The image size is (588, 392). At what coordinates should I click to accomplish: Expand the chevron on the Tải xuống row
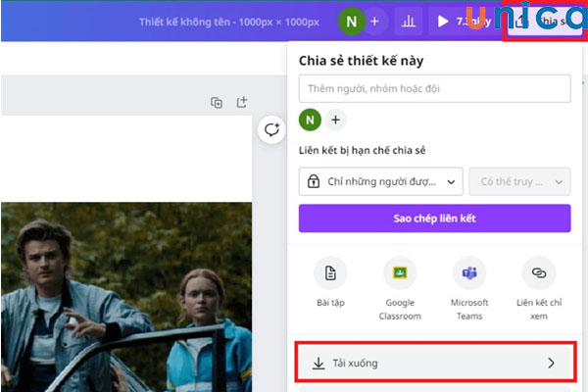pos(551,363)
